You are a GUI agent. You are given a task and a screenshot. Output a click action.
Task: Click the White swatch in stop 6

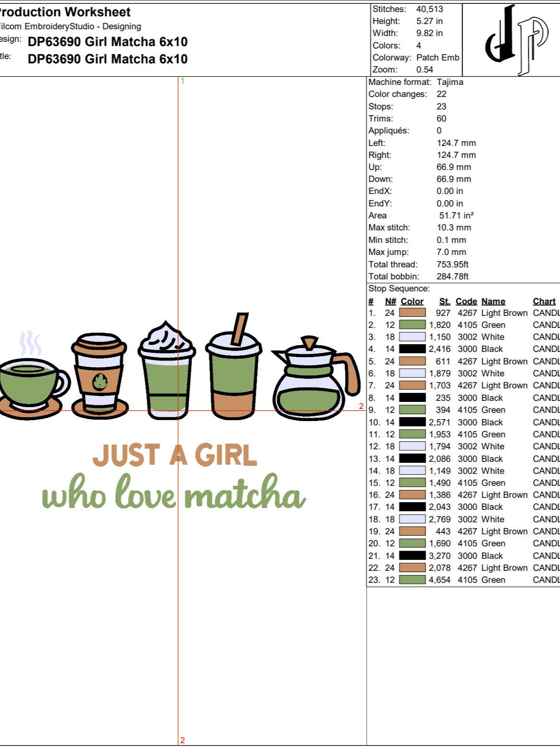pyautogui.click(x=412, y=373)
